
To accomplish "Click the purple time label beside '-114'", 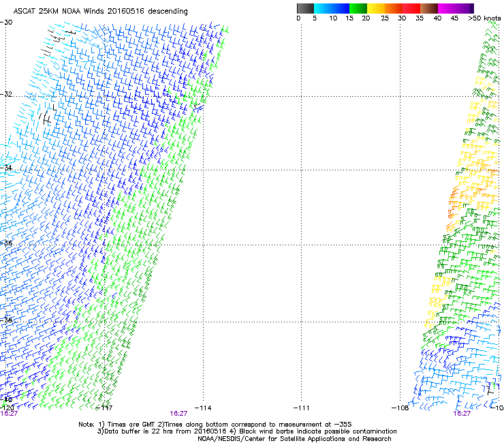I will pos(178,414).
